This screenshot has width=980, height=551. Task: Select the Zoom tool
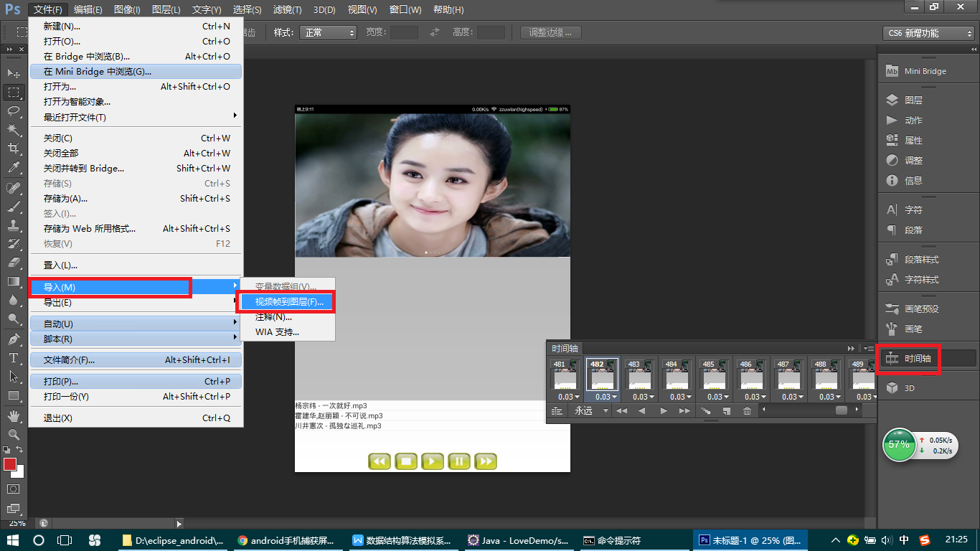pos(14,435)
